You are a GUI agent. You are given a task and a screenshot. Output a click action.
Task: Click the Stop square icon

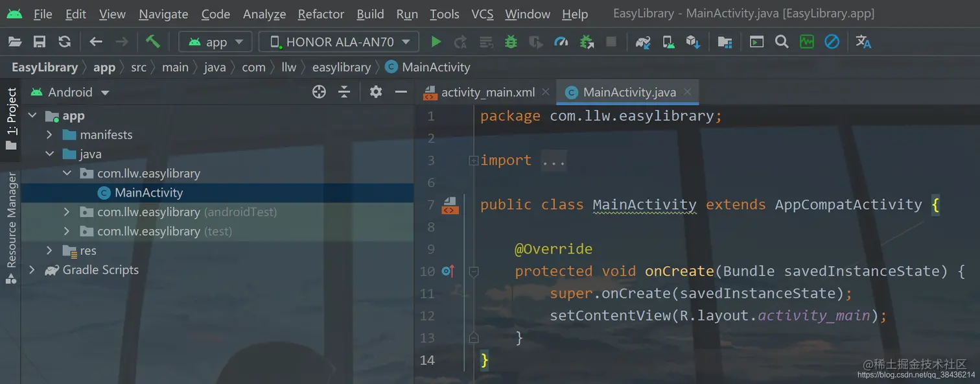[x=611, y=42]
